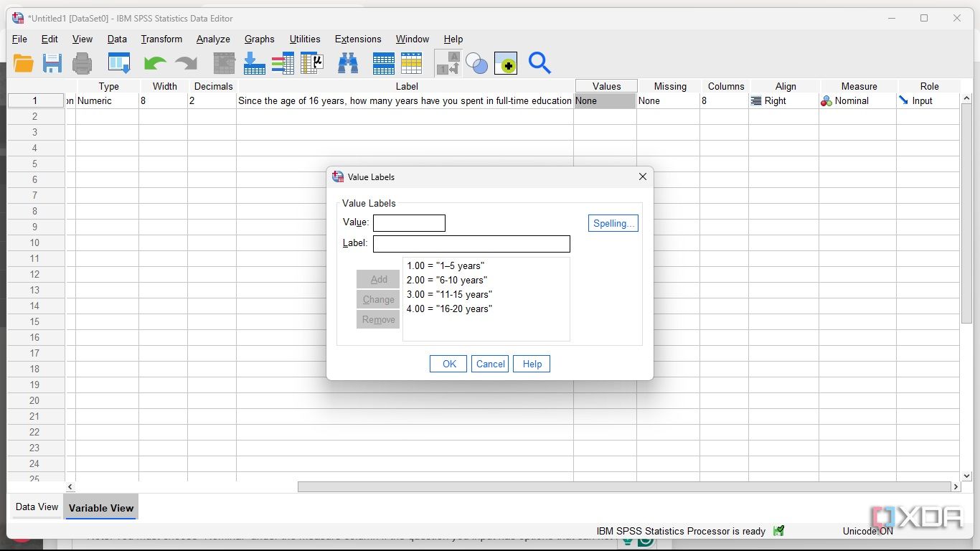Image resolution: width=980 pixels, height=551 pixels.
Task: Click the SPSS icon in Value Labels title
Action: [338, 176]
